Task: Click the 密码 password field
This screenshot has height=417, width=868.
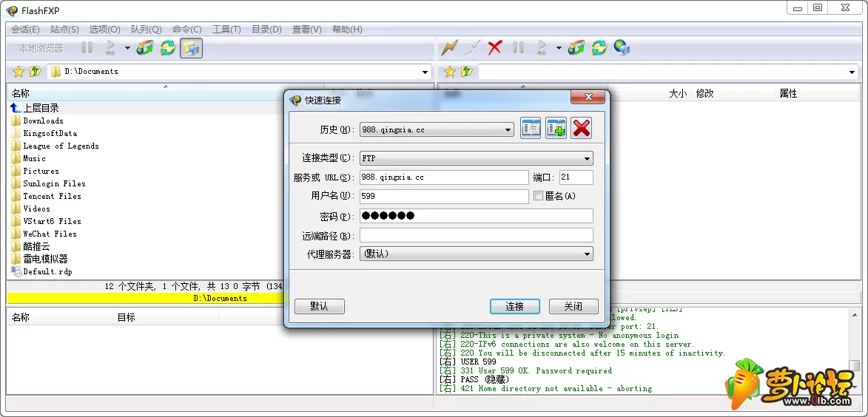Action: [476, 216]
